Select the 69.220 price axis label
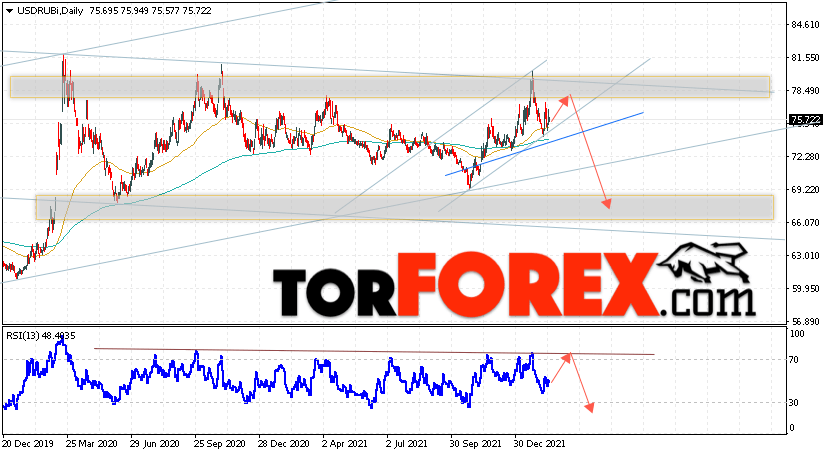The height and width of the screenshot is (455, 827). pyautogui.click(x=805, y=189)
